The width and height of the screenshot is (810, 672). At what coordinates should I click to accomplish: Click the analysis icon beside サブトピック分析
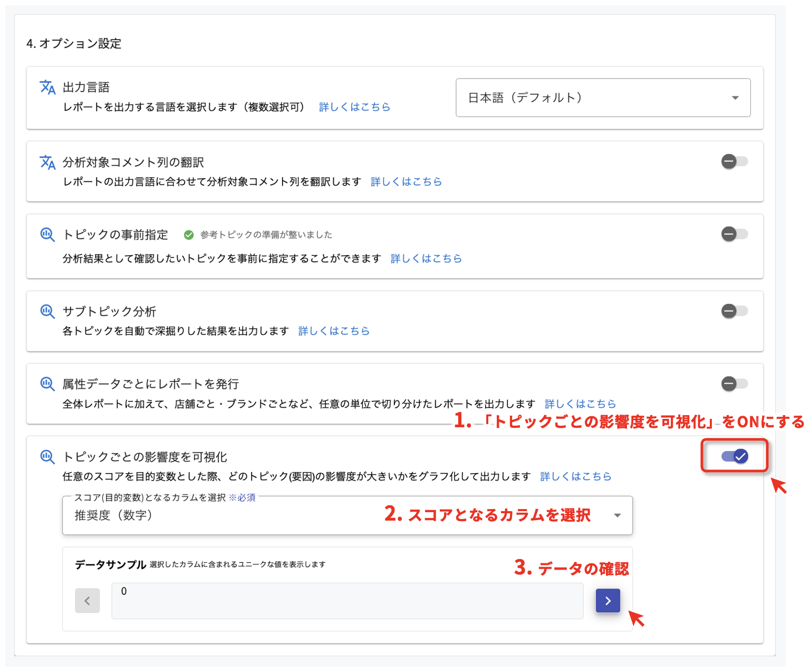pyautogui.click(x=47, y=311)
